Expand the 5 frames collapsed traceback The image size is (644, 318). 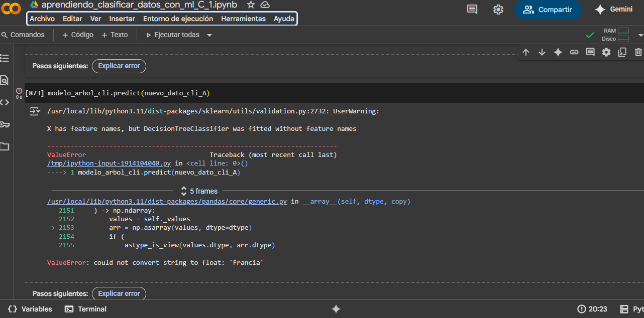[x=199, y=191]
